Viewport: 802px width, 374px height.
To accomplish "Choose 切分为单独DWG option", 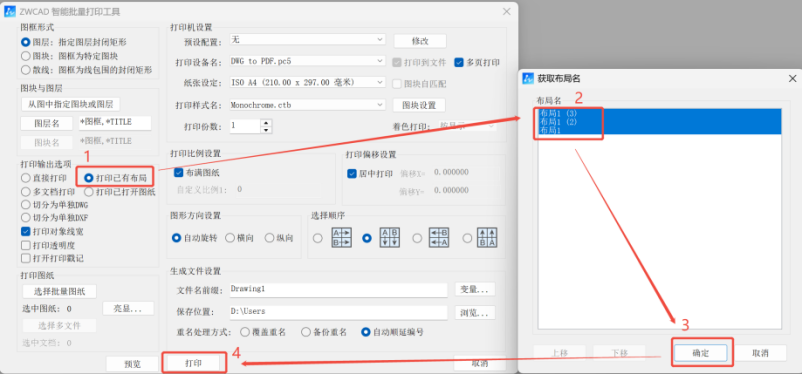I will point(25,205).
